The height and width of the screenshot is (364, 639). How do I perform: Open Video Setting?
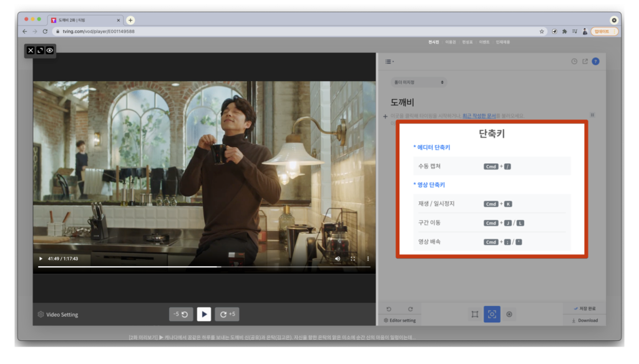tap(58, 314)
